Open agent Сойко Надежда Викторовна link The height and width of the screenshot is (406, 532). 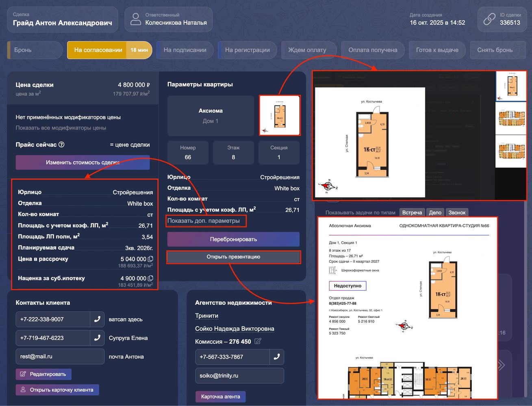[235, 329]
